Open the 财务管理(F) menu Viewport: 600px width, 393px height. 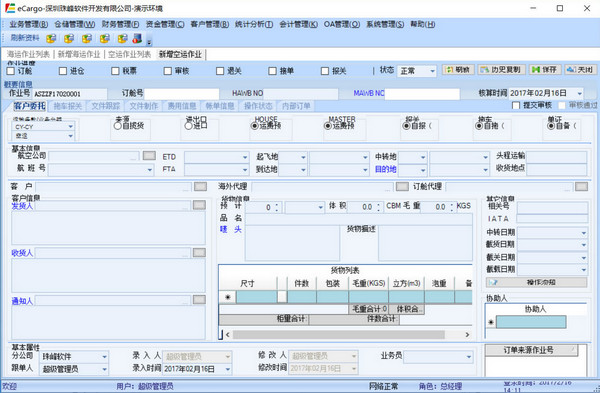pyautogui.click(x=120, y=24)
